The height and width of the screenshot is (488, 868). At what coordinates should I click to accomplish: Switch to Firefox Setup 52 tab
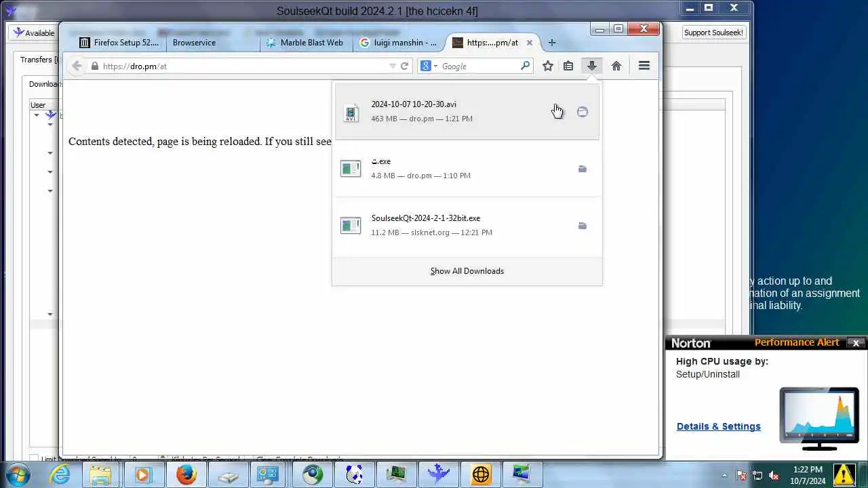pyautogui.click(x=119, y=43)
